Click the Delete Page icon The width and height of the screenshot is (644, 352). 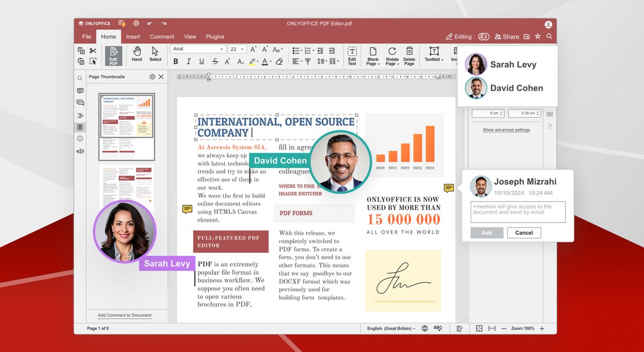(409, 55)
